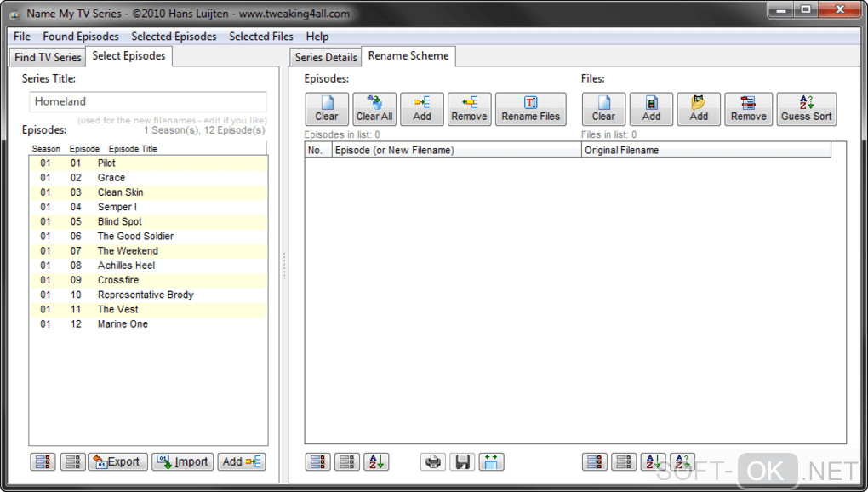The width and height of the screenshot is (868, 492).
Task: Select the episode 'Representative Brody'
Action: (148, 295)
